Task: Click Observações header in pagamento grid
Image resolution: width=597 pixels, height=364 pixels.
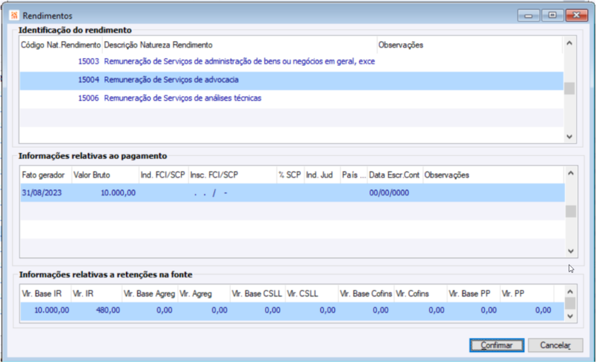Action: [493, 175]
